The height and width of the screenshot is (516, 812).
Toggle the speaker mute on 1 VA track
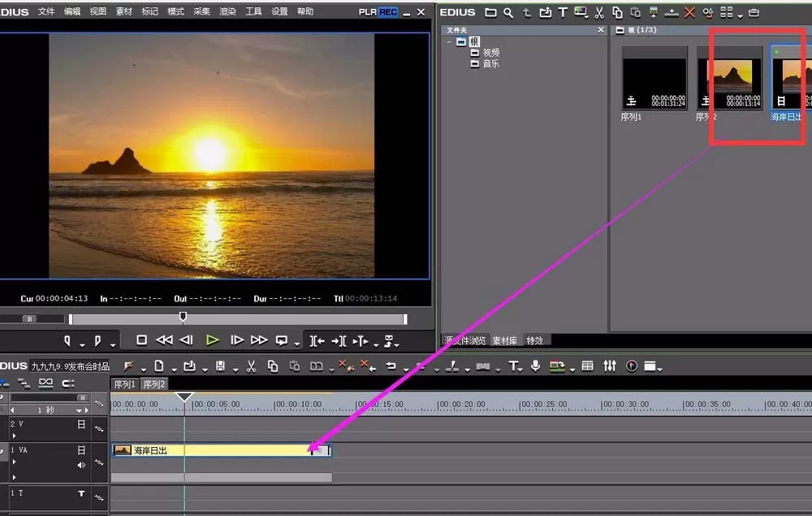[81, 465]
